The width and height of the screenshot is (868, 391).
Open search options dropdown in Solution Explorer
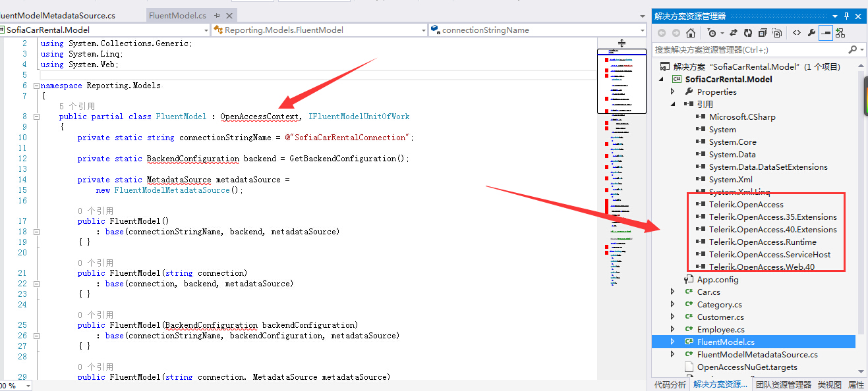point(861,49)
